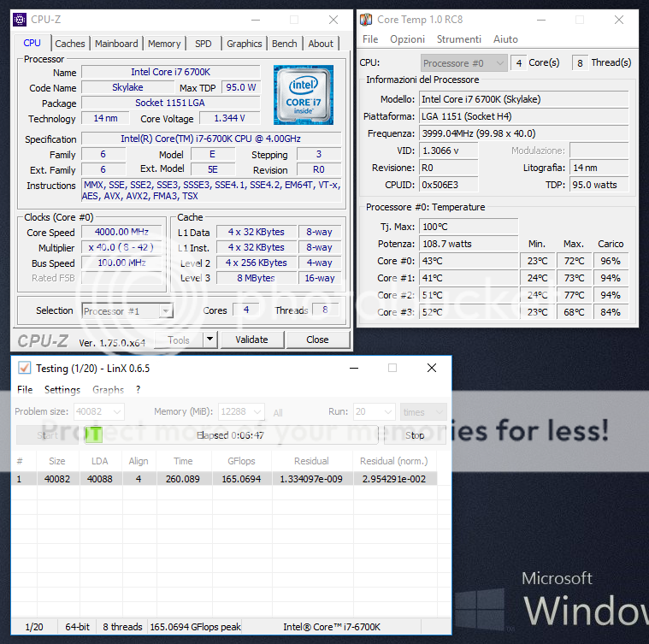Open the Strumenti menu in Core Temp
This screenshot has width=649, height=644.
[x=458, y=39]
